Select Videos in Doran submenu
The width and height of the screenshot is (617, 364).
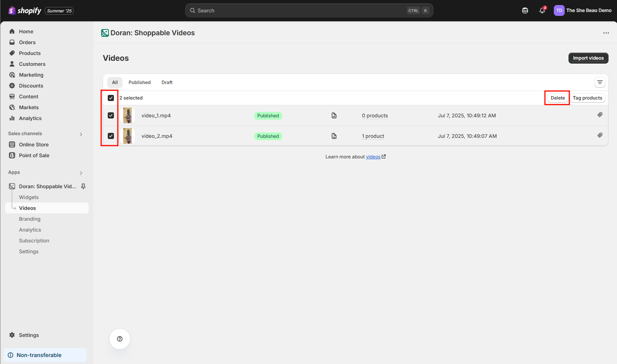[x=47, y=208]
